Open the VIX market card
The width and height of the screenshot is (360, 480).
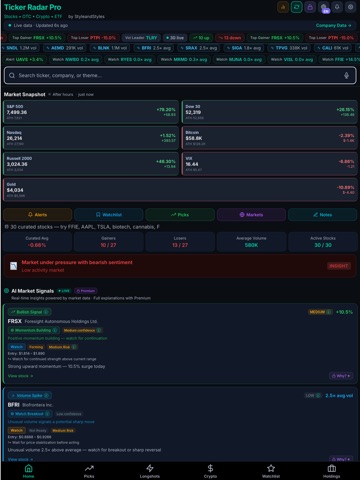click(x=269, y=164)
